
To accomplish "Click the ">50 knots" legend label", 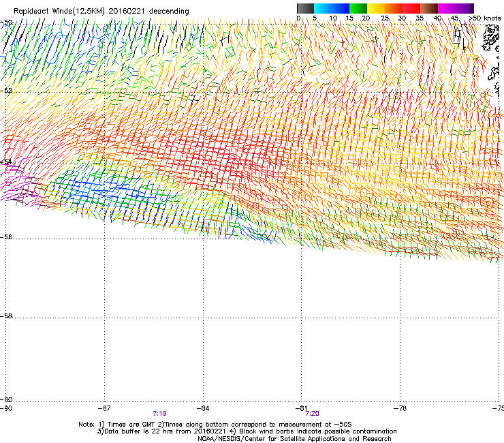I will pos(484,18).
